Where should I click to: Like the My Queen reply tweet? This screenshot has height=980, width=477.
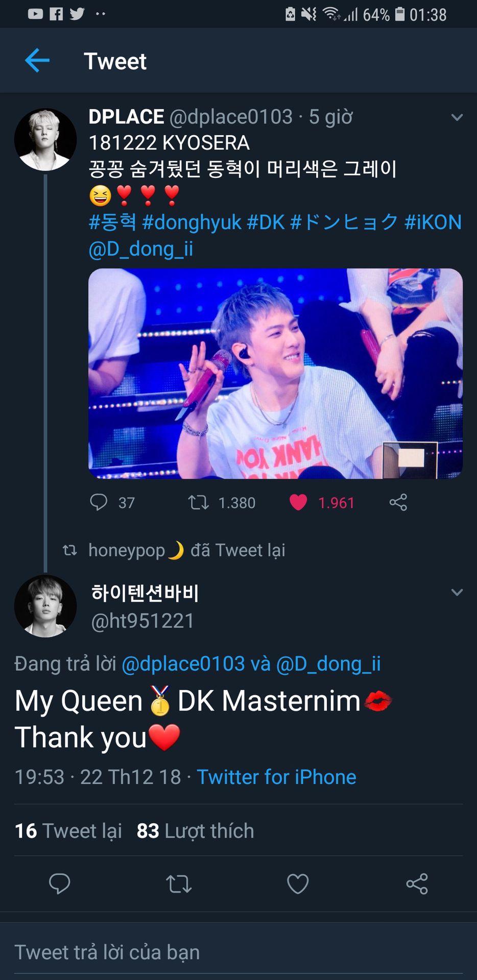(298, 884)
